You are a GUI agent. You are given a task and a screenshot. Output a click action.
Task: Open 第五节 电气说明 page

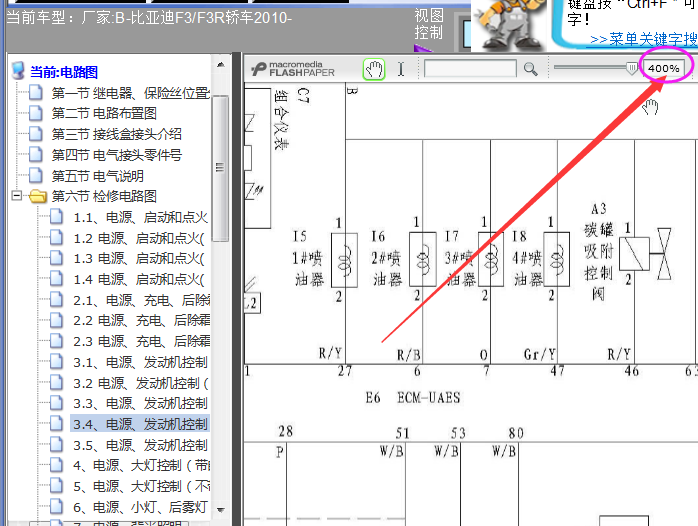click(x=97, y=176)
